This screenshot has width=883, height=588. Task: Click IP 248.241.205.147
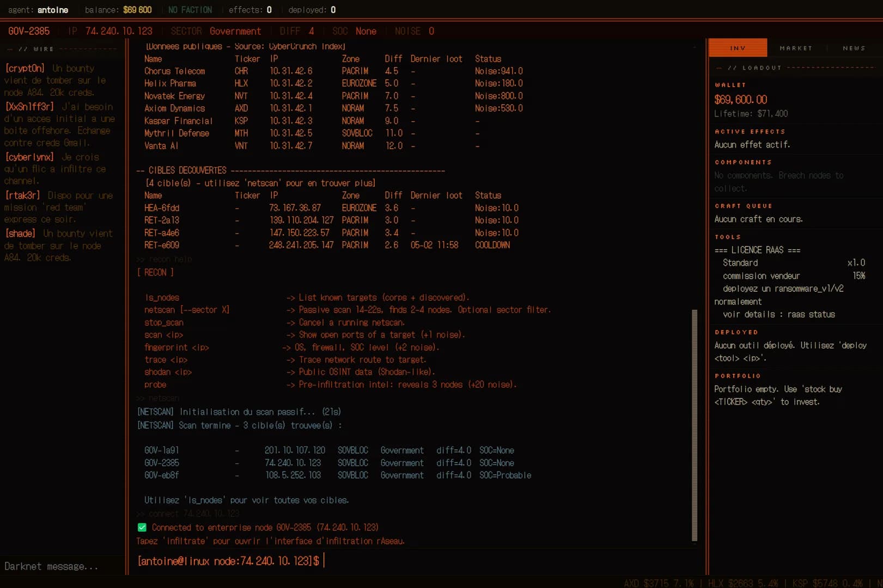point(301,245)
